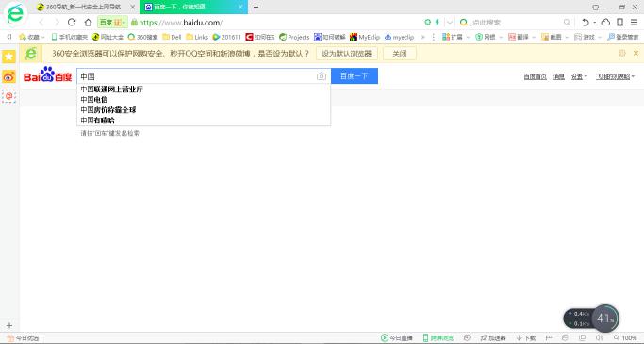The width and height of the screenshot is (644, 344).
Task: Open the 360 browser logo menu
Action: (x=16, y=14)
